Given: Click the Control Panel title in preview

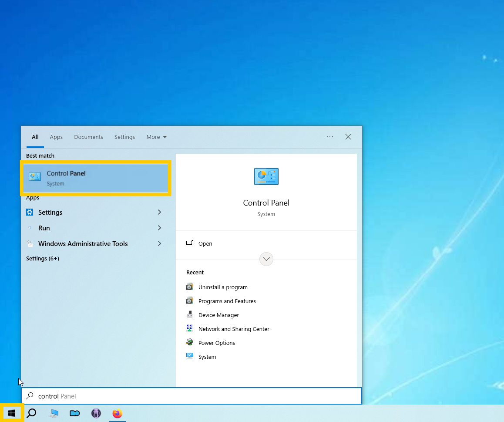Looking at the screenshot, I should coord(266,203).
